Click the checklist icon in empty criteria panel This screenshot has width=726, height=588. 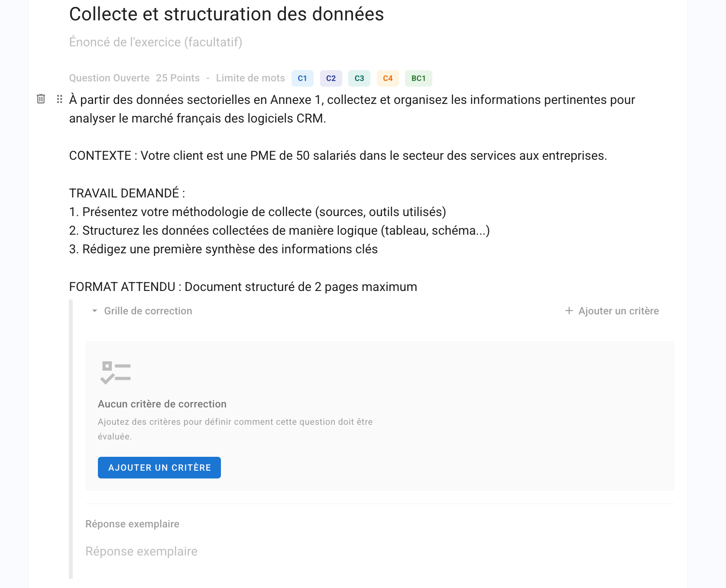point(115,373)
